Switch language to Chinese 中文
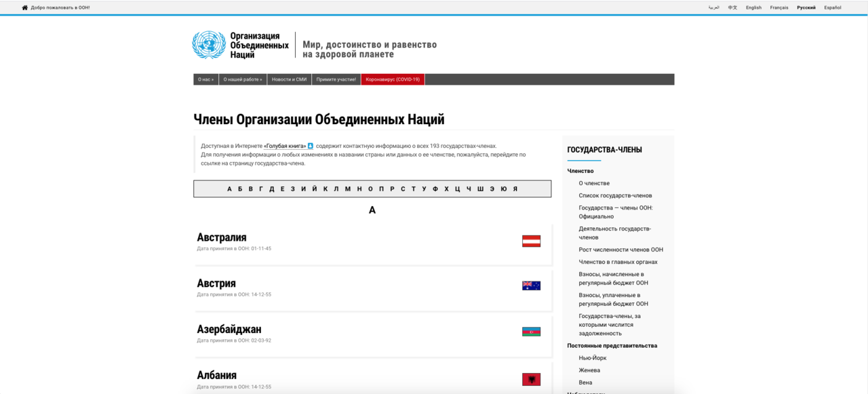 point(732,7)
